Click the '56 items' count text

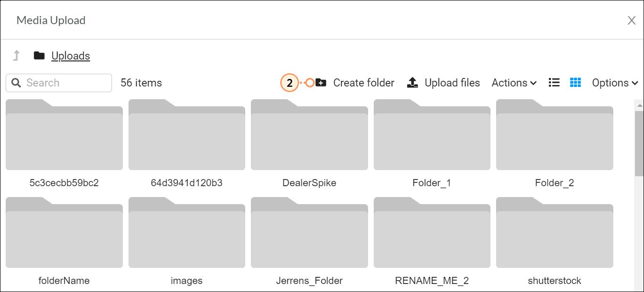(x=141, y=83)
